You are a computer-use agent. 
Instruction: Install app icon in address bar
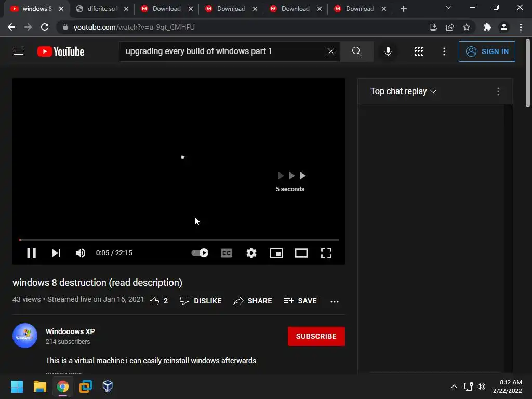pyautogui.click(x=433, y=27)
